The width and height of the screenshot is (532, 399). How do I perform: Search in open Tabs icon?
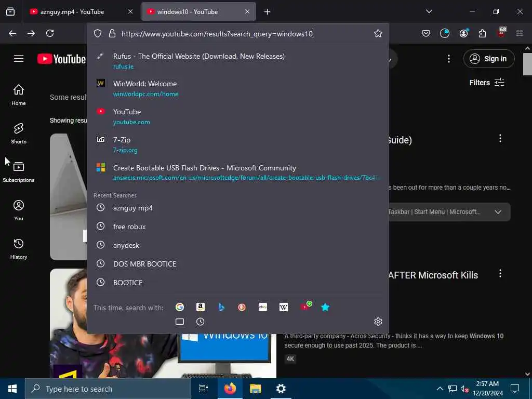pos(180,322)
